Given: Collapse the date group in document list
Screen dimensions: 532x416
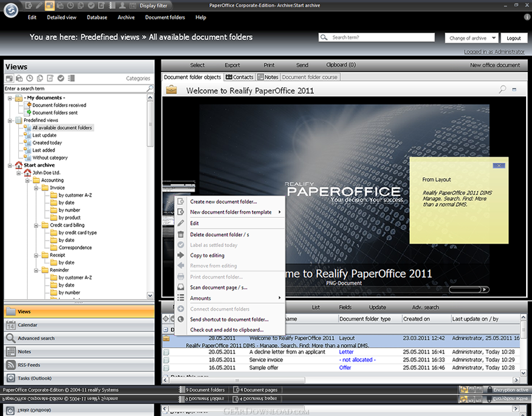Looking at the screenshot, I should (166, 330).
